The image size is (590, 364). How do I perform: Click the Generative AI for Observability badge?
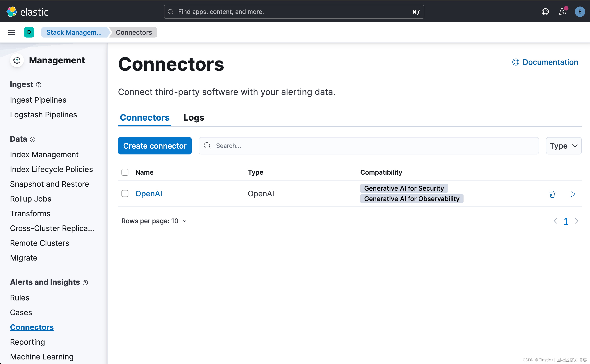click(x=412, y=199)
